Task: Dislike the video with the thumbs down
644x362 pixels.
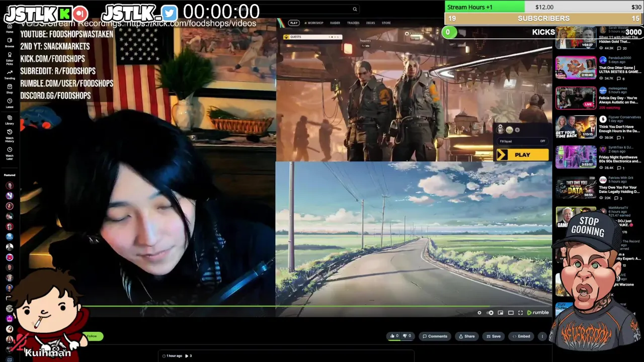Action: pyautogui.click(x=407, y=336)
